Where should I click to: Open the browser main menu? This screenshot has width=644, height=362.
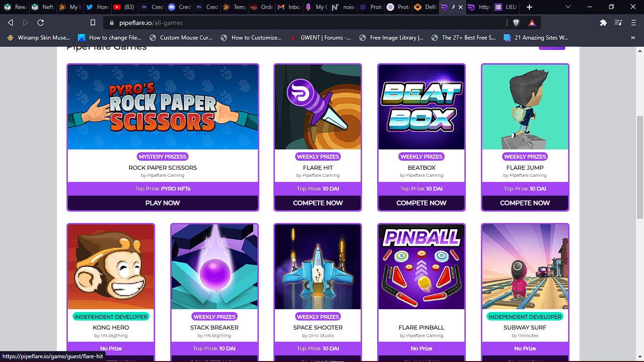[633, 23]
